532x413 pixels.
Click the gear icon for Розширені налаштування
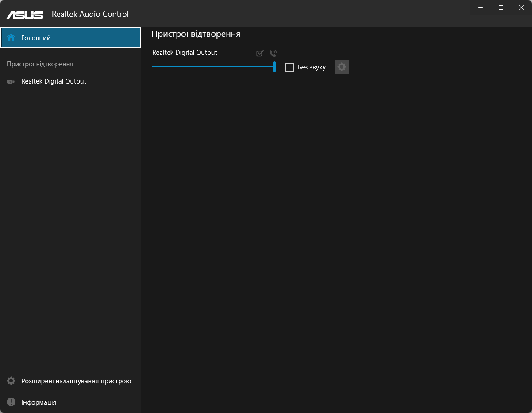pos(11,381)
